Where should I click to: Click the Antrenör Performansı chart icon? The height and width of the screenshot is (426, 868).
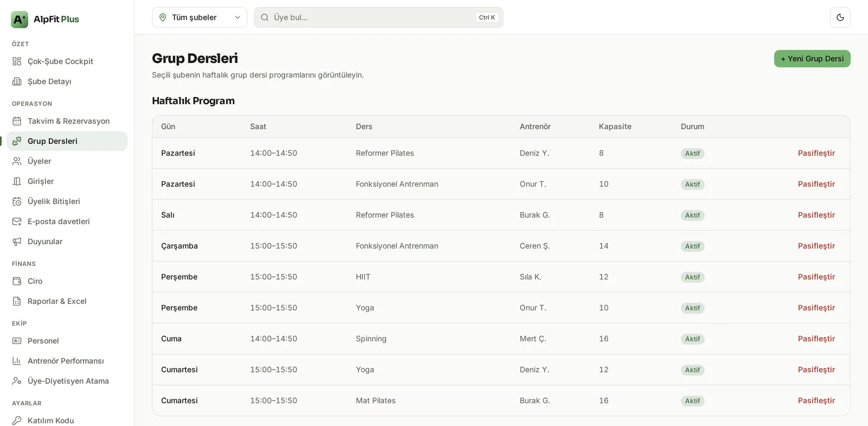point(17,361)
